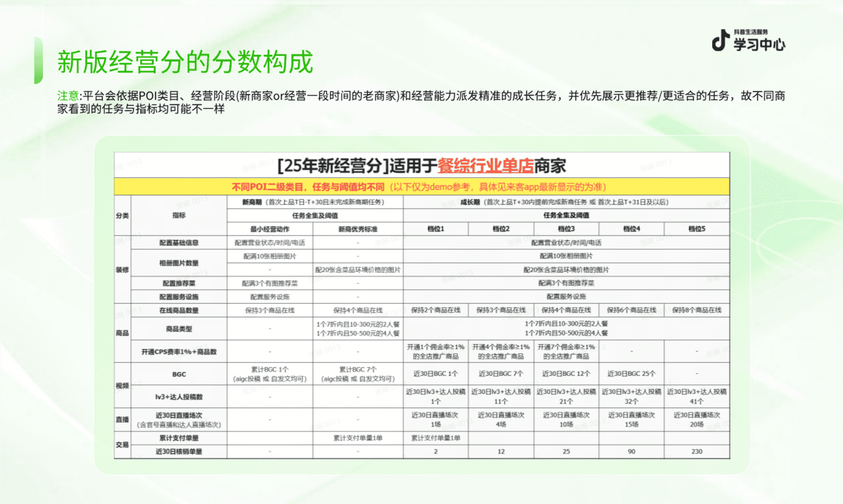Click the lv3+达人投稿数 row label

click(x=179, y=397)
